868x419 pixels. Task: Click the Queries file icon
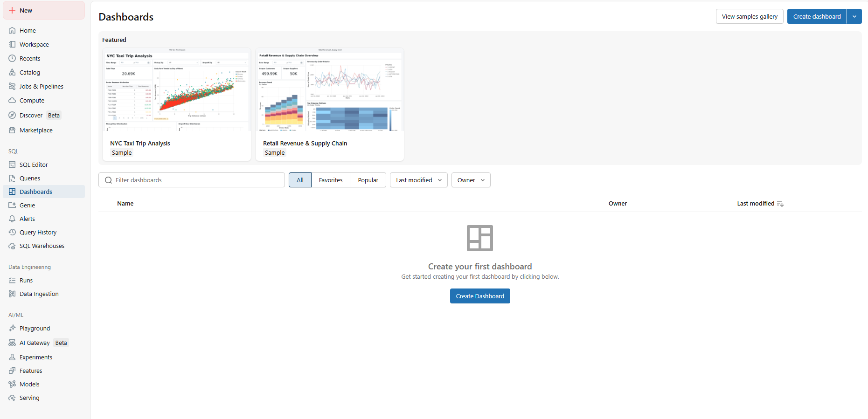tap(12, 178)
